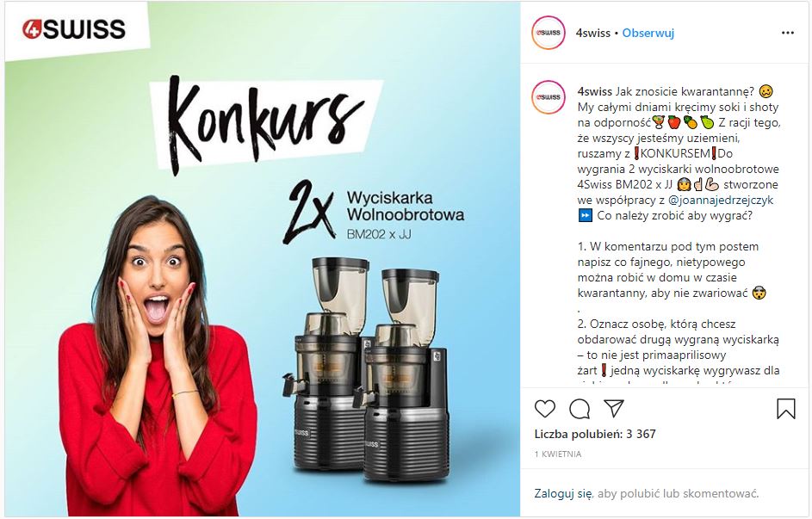Open comments with the speech bubble icon
This screenshot has height=519, width=812.
(x=580, y=409)
